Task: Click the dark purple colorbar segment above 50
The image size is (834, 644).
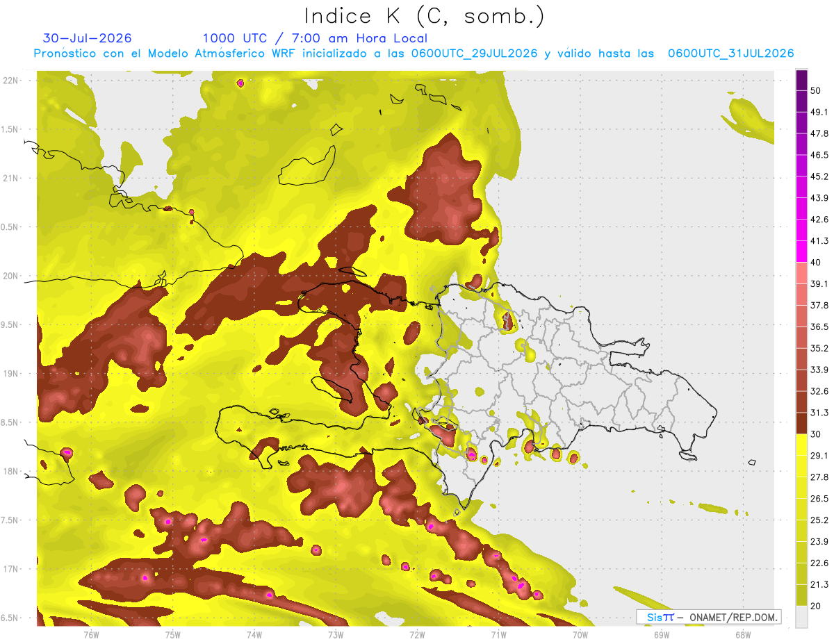Action: pyautogui.click(x=801, y=81)
